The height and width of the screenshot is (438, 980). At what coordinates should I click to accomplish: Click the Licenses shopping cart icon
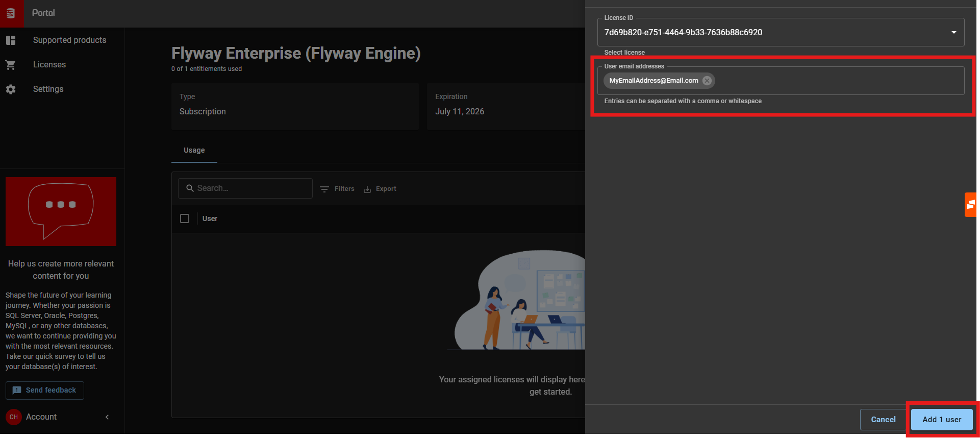pyautogui.click(x=11, y=65)
